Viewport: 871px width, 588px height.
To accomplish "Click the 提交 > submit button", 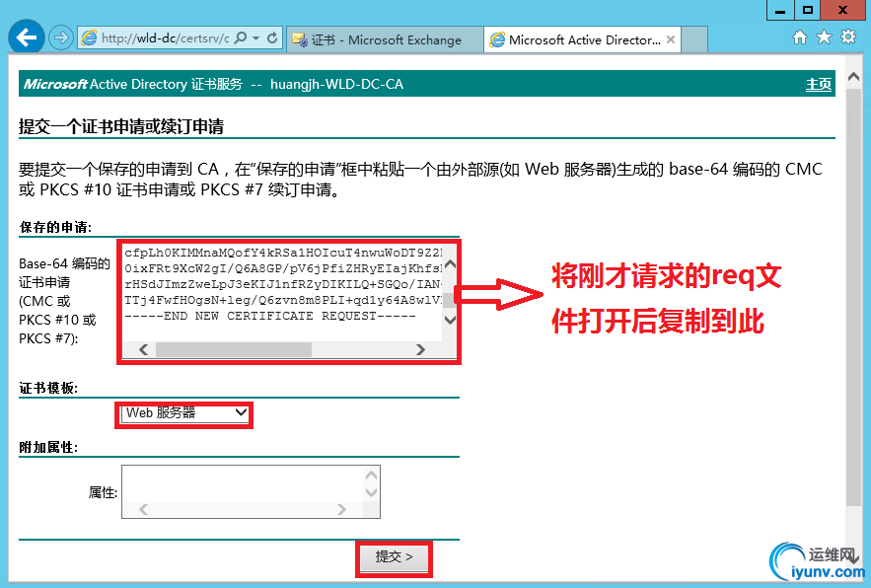I will click(x=394, y=557).
